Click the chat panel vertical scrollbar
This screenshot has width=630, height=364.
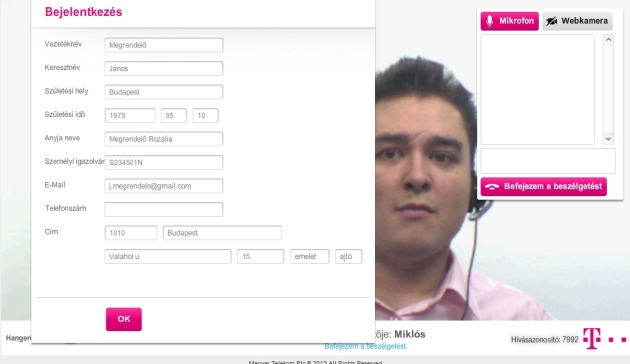[x=608, y=89]
